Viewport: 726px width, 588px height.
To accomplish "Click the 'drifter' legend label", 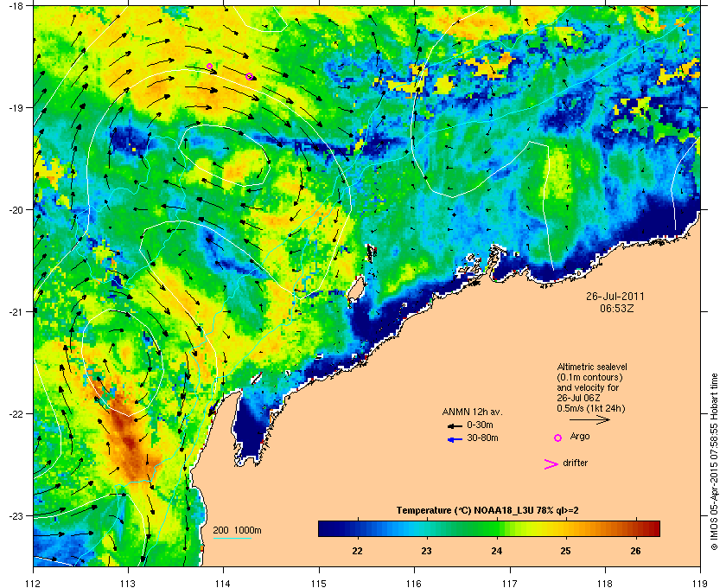I will click(x=575, y=463).
